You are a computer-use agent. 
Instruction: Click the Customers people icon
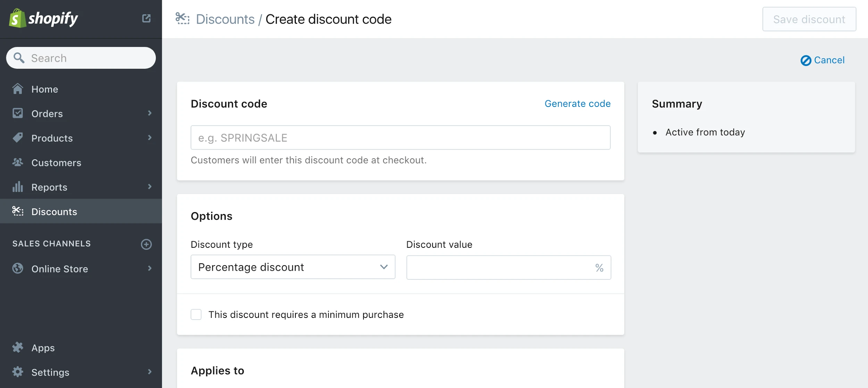coord(18,162)
